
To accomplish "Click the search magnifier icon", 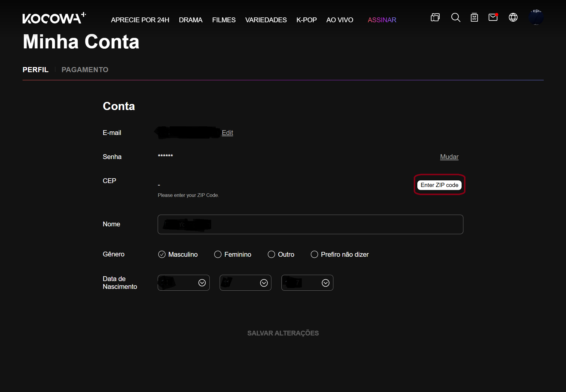I will (x=456, y=17).
